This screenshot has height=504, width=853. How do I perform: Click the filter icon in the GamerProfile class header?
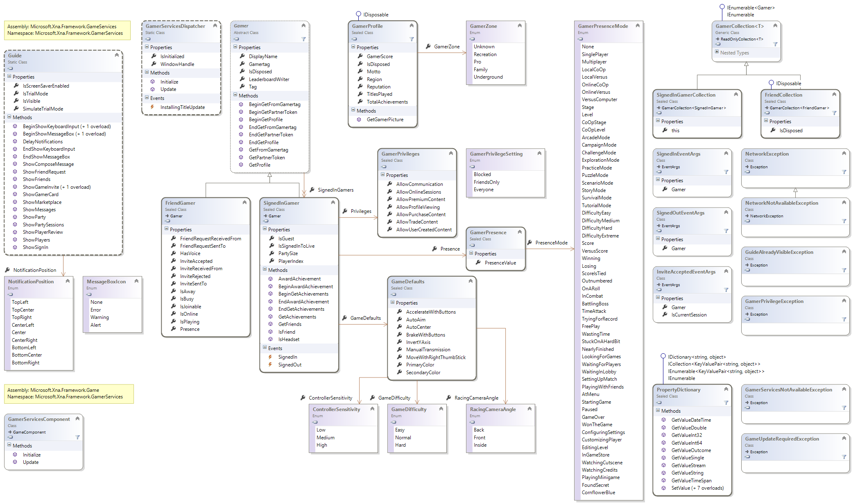pyautogui.click(x=412, y=39)
